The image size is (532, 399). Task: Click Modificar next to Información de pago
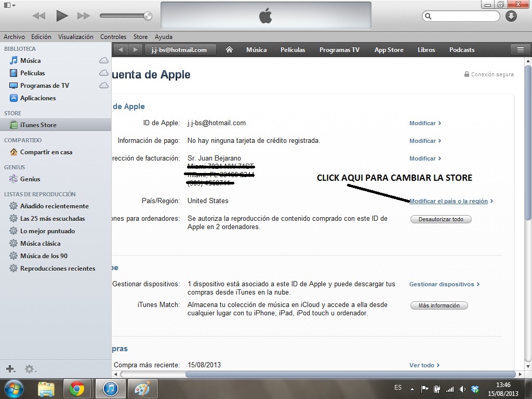425,141
